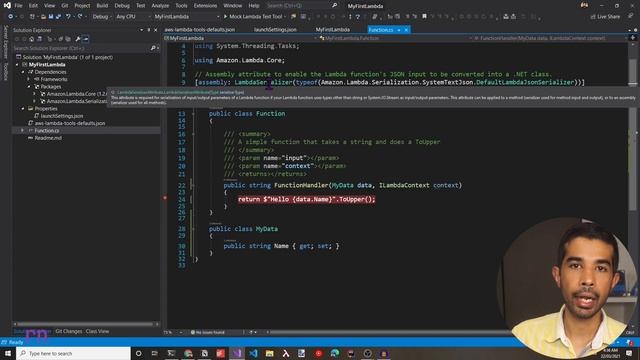The image size is (640, 360).
Task: Open Git Changes tab
Action: pyautogui.click(x=69, y=331)
